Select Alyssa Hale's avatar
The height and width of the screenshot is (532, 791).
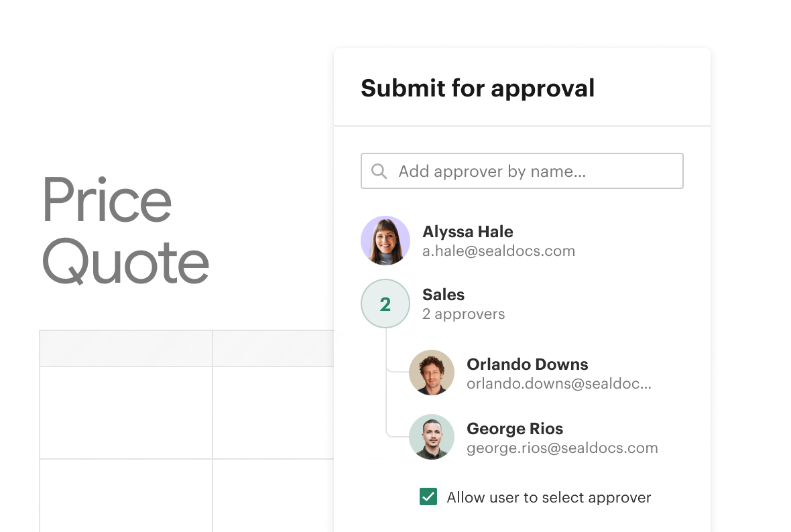tap(385, 241)
